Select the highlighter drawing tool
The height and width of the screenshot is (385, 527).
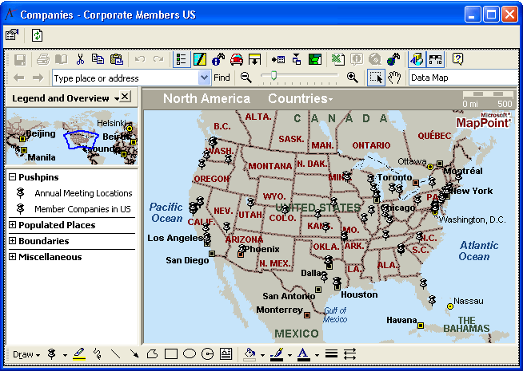click(79, 354)
